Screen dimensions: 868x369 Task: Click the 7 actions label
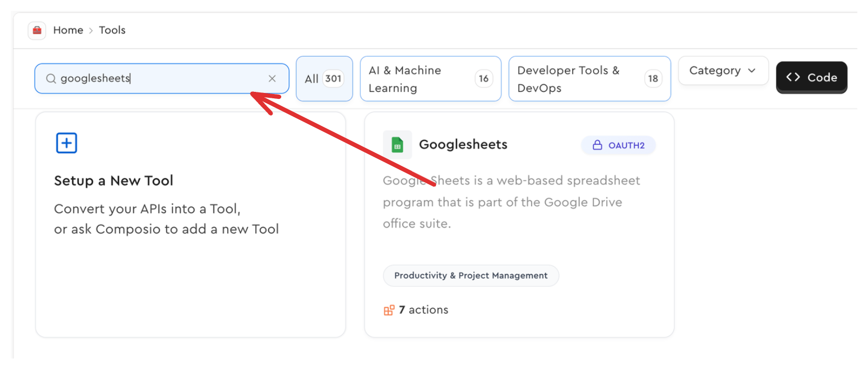(423, 310)
